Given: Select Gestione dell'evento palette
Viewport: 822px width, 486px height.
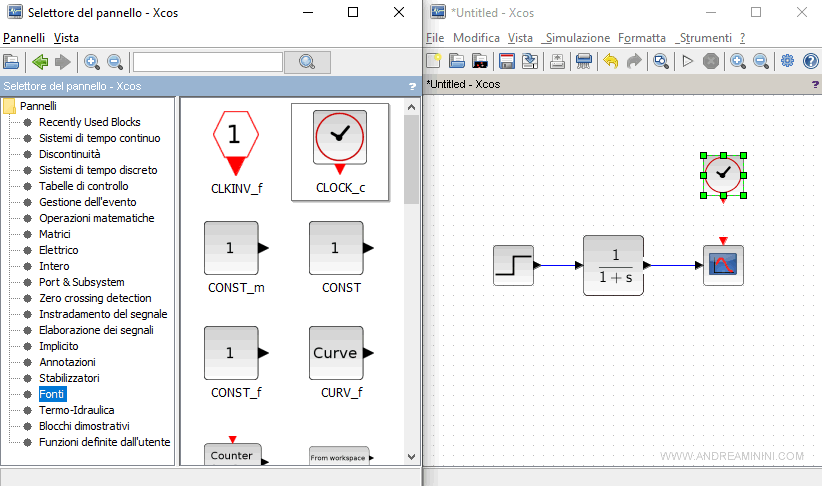Looking at the screenshot, I should click(88, 202).
